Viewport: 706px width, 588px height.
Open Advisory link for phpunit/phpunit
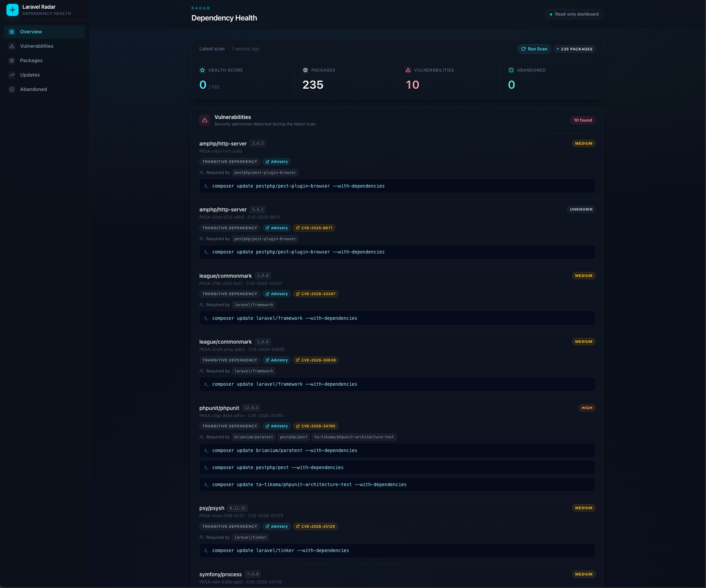pyautogui.click(x=277, y=426)
